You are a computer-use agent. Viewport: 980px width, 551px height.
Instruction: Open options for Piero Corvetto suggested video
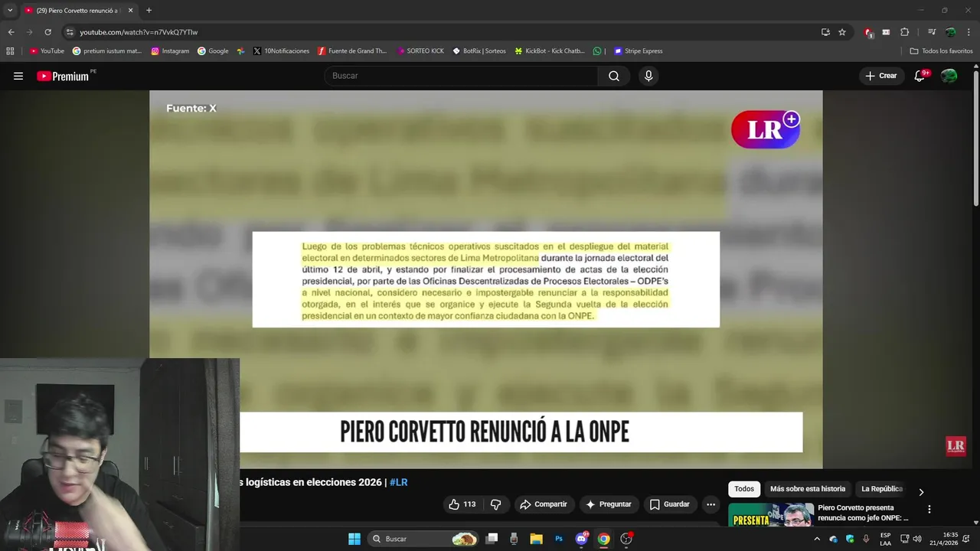929,509
